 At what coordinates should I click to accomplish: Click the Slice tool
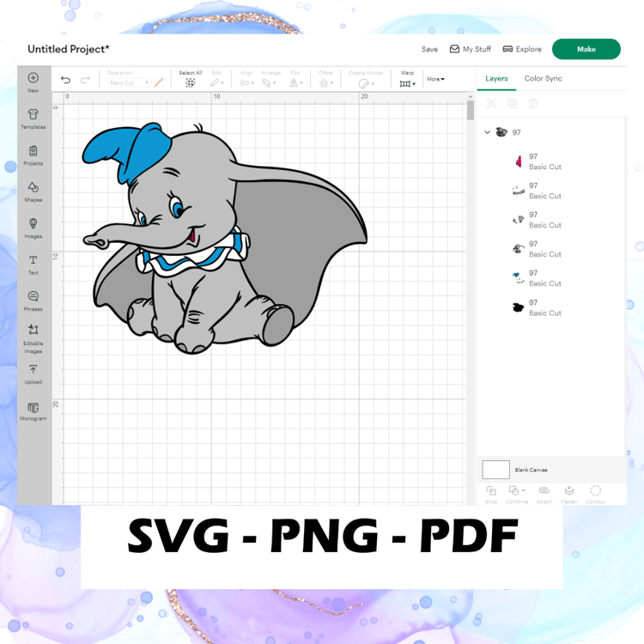[x=491, y=495]
